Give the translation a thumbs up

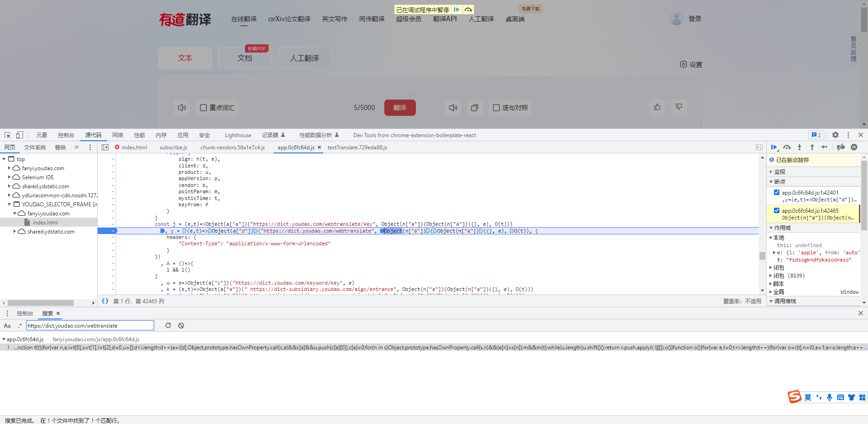(657, 107)
